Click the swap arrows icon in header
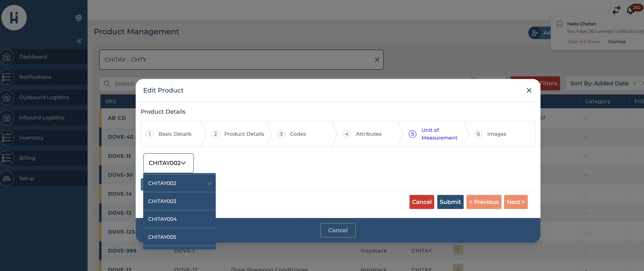 click(x=616, y=10)
